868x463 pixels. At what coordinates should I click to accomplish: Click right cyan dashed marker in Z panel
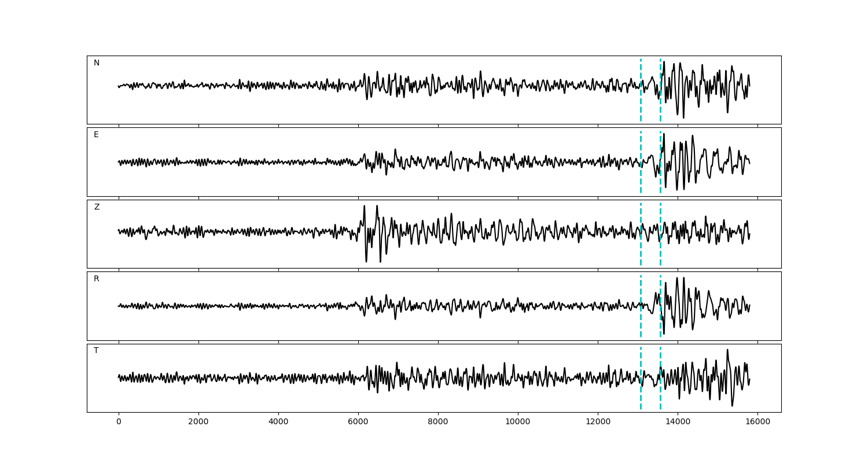660,249
